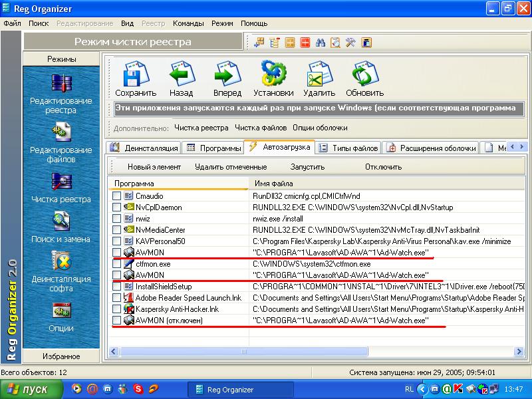Image resolution: width=532 pixels, height=399 pixels.
Task: Click the Программа column header
Action: tap(178, 184)
